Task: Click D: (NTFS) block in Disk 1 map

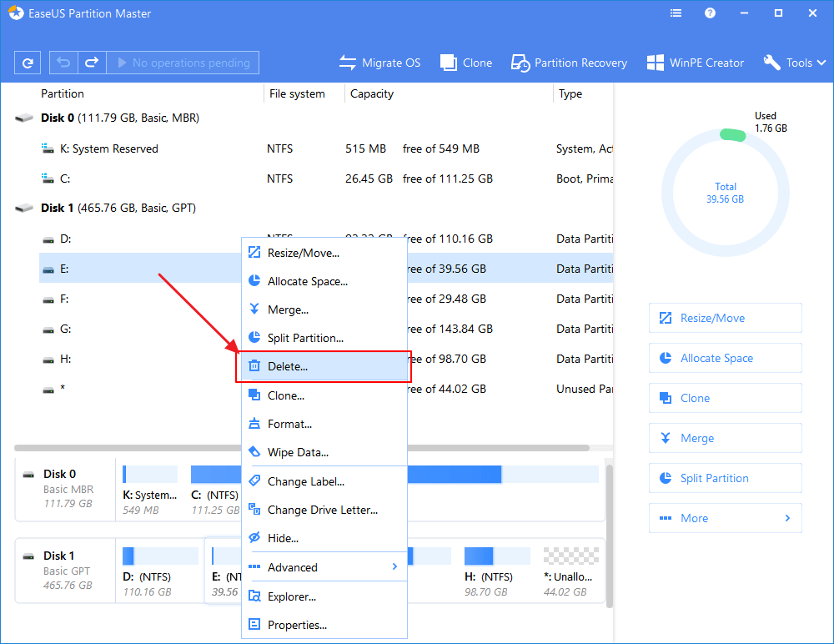Action: [159, 572]
